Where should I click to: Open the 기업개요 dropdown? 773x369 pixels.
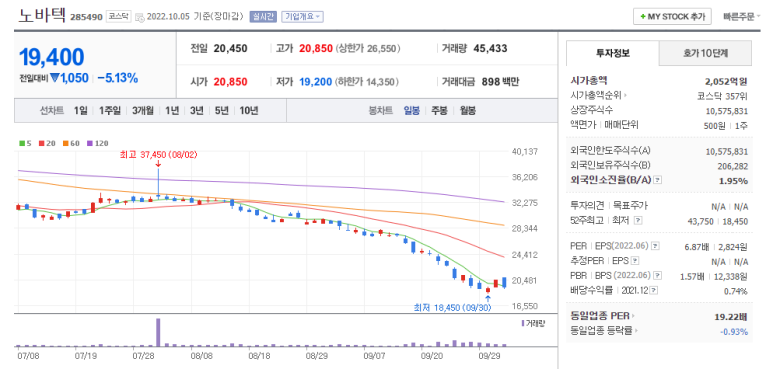(x=302, y=16)
